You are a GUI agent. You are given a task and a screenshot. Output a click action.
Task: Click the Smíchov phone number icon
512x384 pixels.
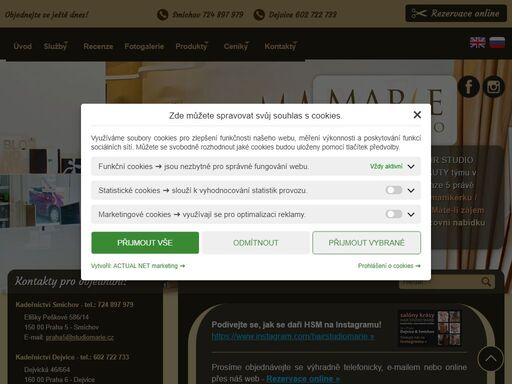(163, 15)
